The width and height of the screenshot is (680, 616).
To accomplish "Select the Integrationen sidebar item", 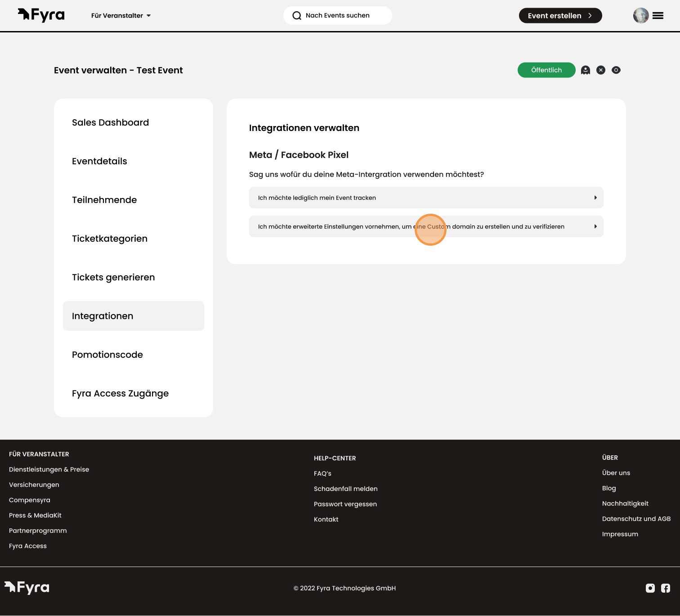I will click(134, 316).
